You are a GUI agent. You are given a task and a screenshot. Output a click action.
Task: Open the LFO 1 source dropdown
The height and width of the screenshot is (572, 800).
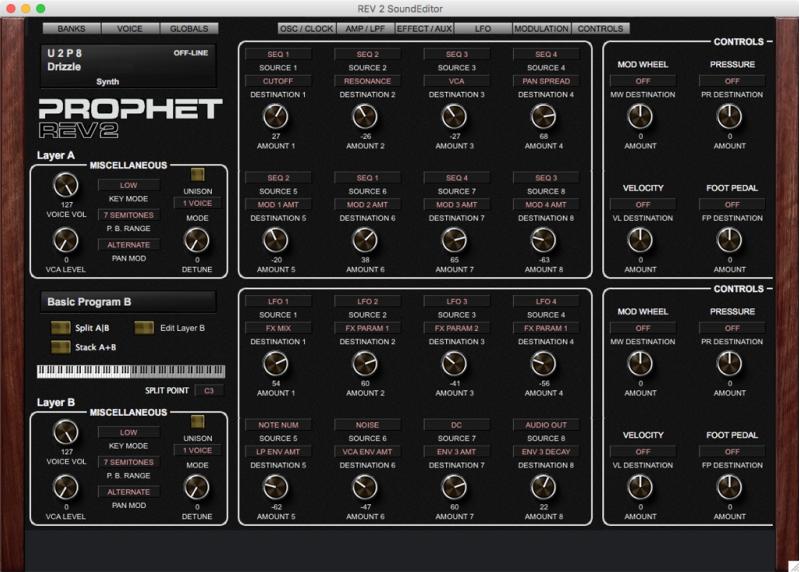tap(277, 301)
